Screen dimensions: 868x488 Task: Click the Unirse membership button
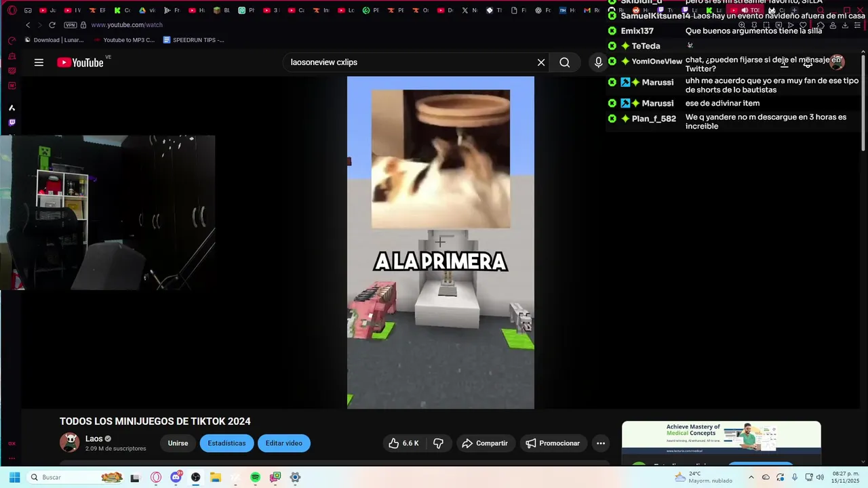tap(178, 443)
